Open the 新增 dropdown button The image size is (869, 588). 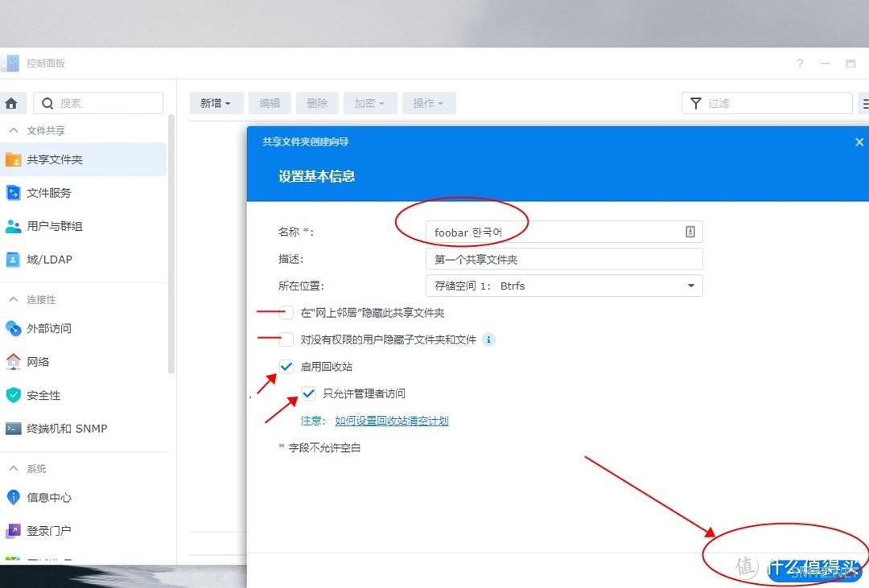pos(216,103)
